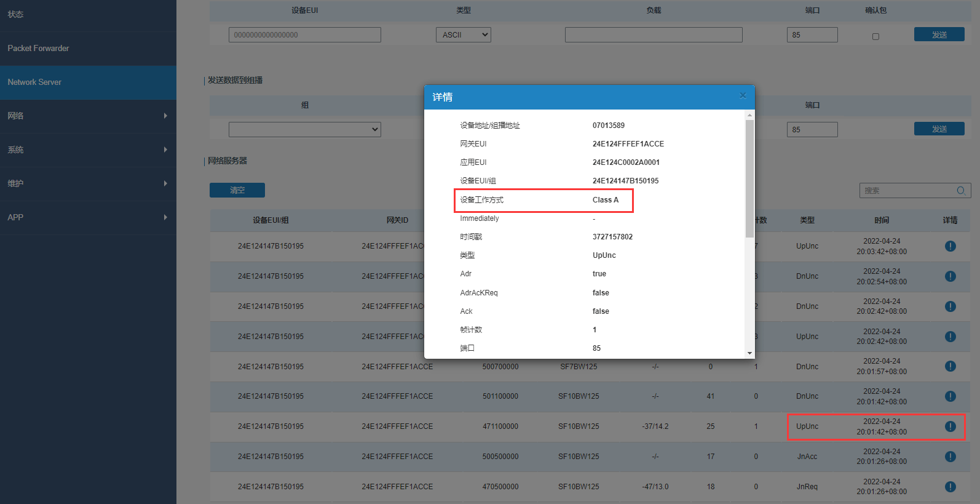Open the 组 multicast group dropdown
980x504 pixels.
point(304,129)
